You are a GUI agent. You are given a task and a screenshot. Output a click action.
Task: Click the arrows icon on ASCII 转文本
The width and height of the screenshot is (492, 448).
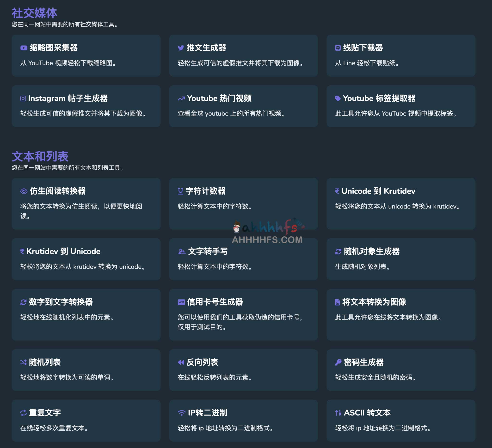338,413
